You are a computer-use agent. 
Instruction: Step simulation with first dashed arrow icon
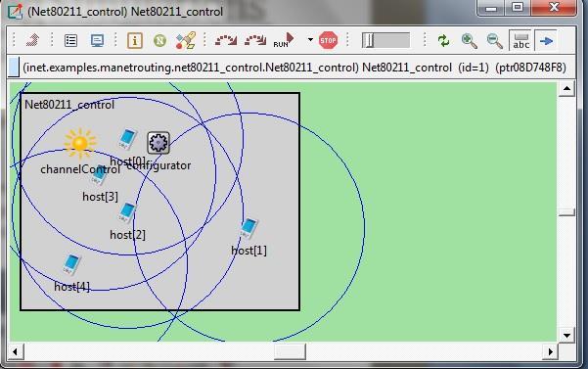[226, 40]
